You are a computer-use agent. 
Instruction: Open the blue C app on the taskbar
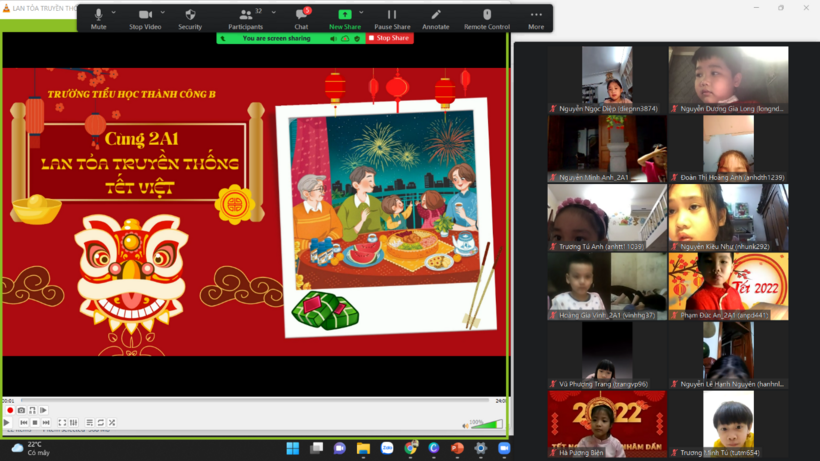coord(434,448)
